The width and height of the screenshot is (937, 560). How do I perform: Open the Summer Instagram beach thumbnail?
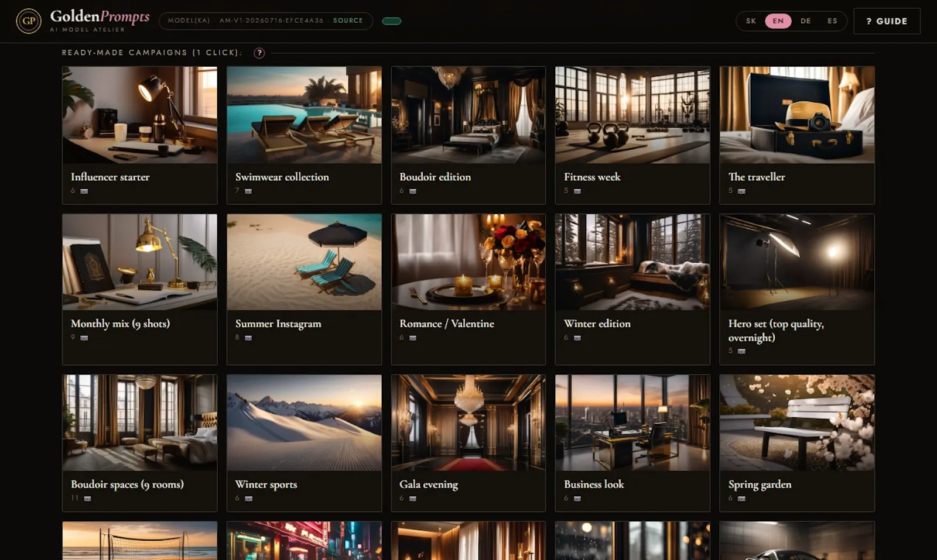click(304, 262)
